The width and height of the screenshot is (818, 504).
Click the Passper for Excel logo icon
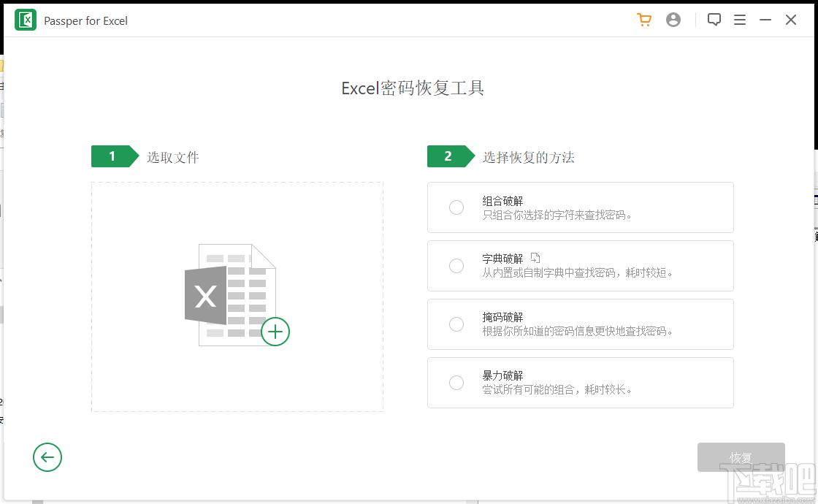(25, 20)
